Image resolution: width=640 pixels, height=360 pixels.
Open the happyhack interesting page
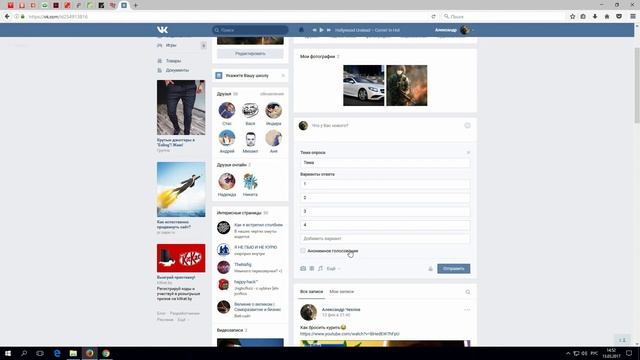[246, 282]
